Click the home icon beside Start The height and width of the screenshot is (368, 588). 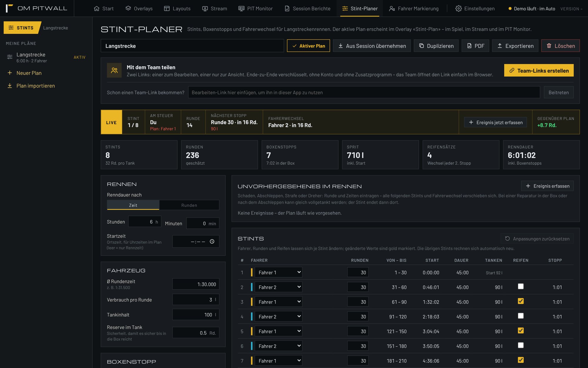(96, 9)
